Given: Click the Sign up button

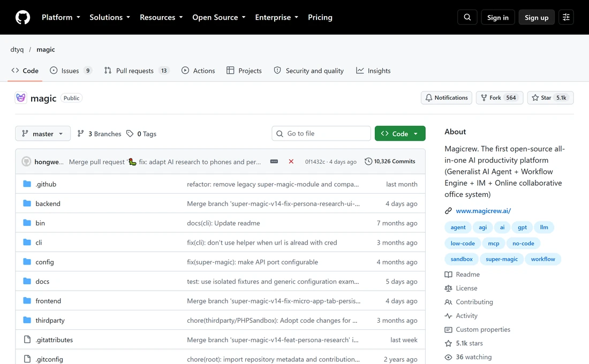Looking at the screenshot, I should coord(537,17).
